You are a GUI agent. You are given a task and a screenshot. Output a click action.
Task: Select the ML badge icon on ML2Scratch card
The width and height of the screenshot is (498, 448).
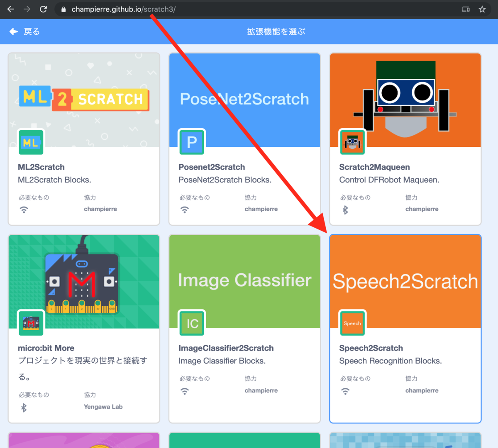coord(31,142)
